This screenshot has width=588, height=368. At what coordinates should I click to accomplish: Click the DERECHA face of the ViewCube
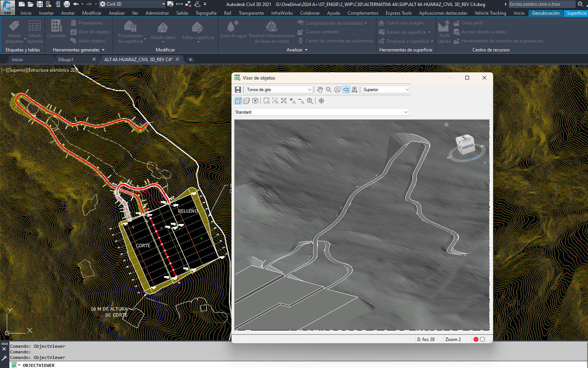[468, 146]
